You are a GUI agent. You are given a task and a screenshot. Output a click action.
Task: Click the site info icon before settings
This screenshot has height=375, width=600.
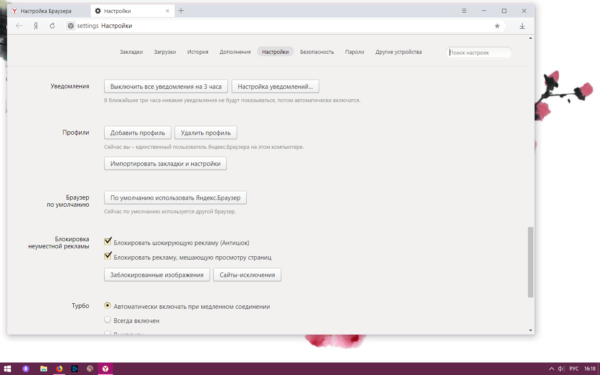[70, 26]
